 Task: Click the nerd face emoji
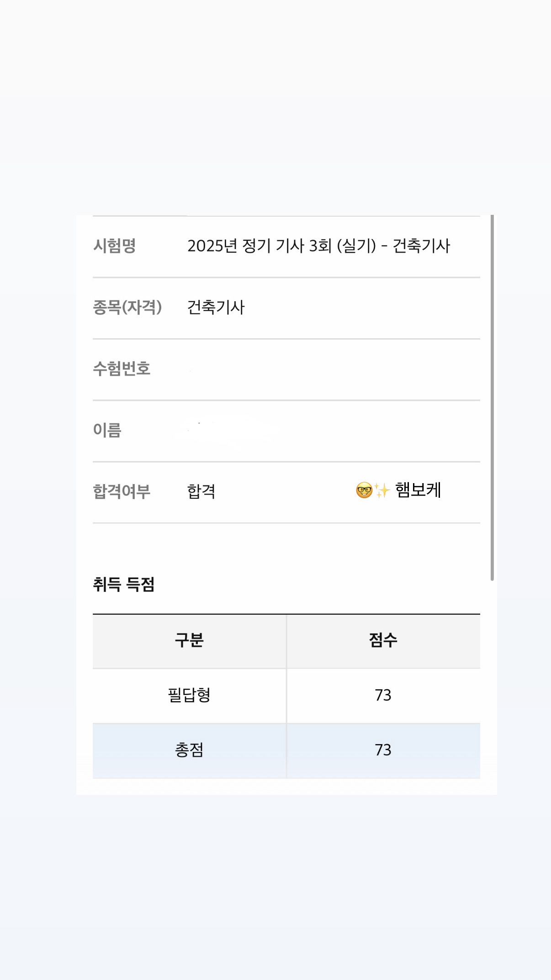364,490
